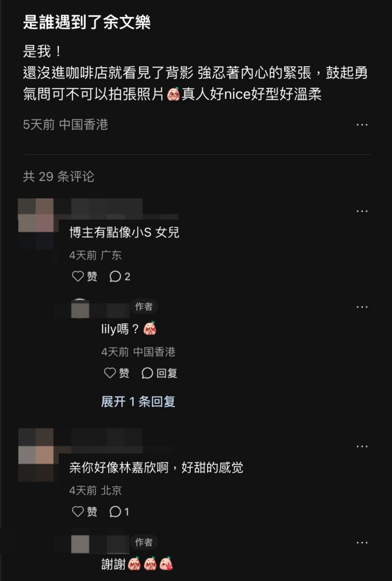Open the post's three-dot options menu

click(362, 125)
